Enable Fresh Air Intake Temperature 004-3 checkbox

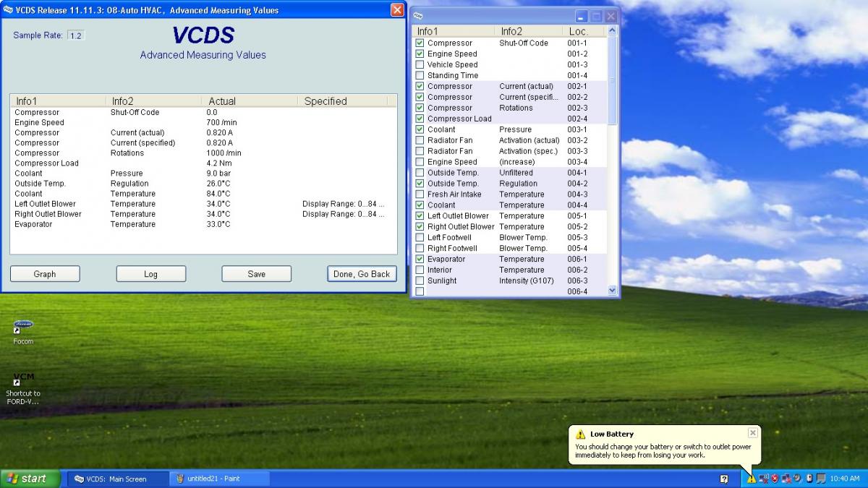[x=420, y=194]
